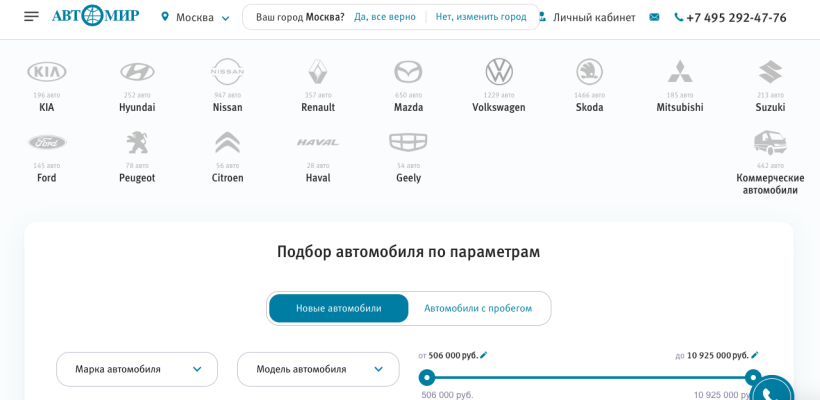Screen dimensions: 820x400
Task: Edit maximum price pencil icon
Action: click(755, 355)
